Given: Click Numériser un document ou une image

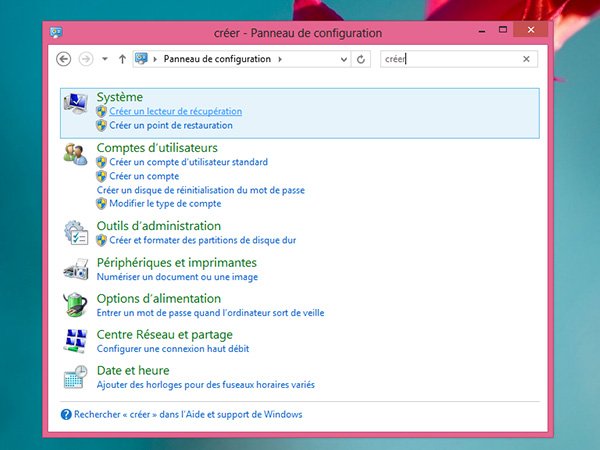Looking at the screenshot, I should (177, 277).
